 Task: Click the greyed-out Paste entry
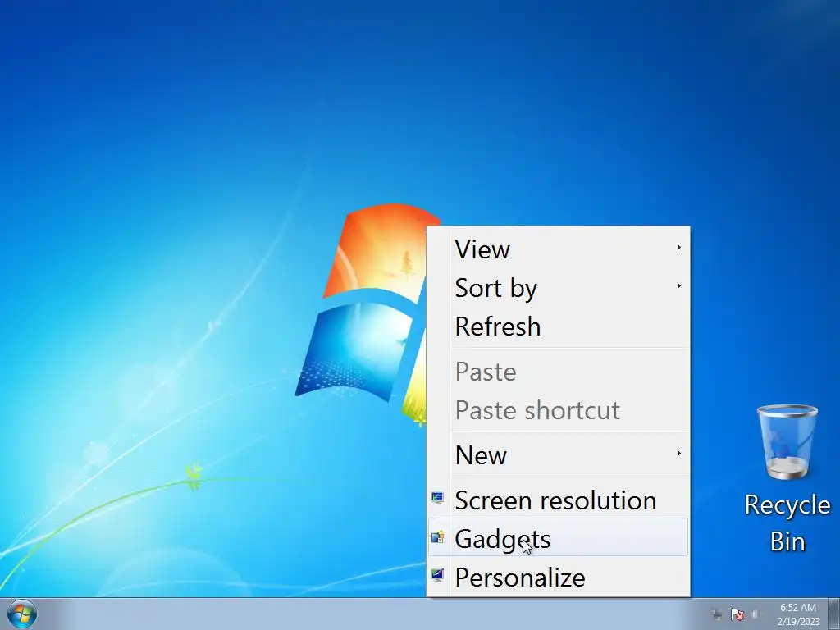click(x=558, y=372)
